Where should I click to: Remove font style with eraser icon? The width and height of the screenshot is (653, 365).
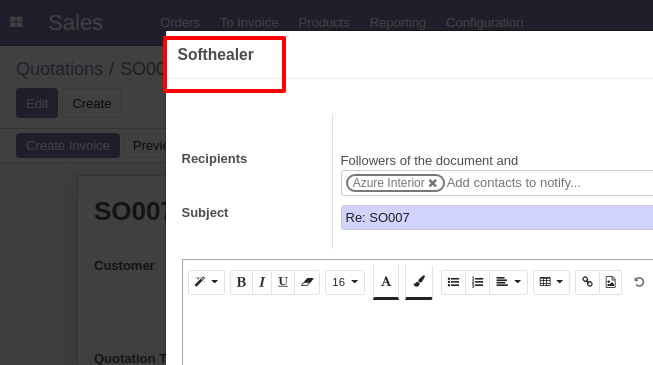tap(307, 282)
